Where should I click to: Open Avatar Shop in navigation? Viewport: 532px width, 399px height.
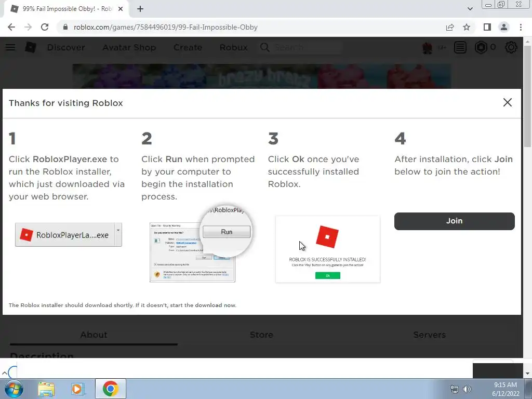[129, 47]
